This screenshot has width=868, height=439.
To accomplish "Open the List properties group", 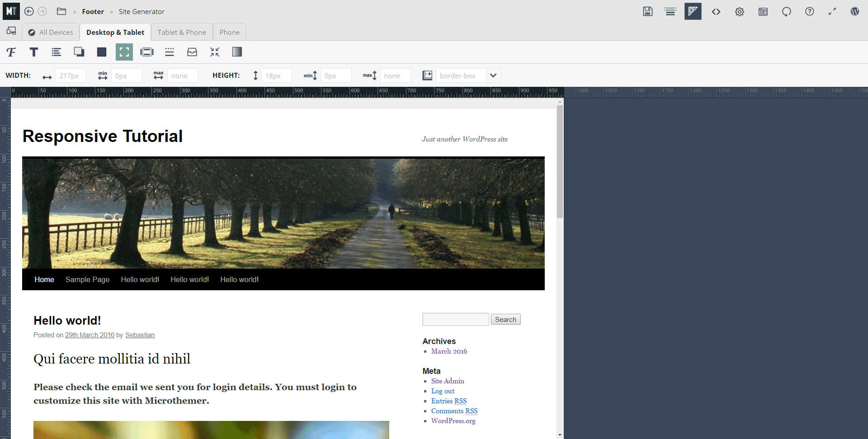I will [x=56, y=52].
